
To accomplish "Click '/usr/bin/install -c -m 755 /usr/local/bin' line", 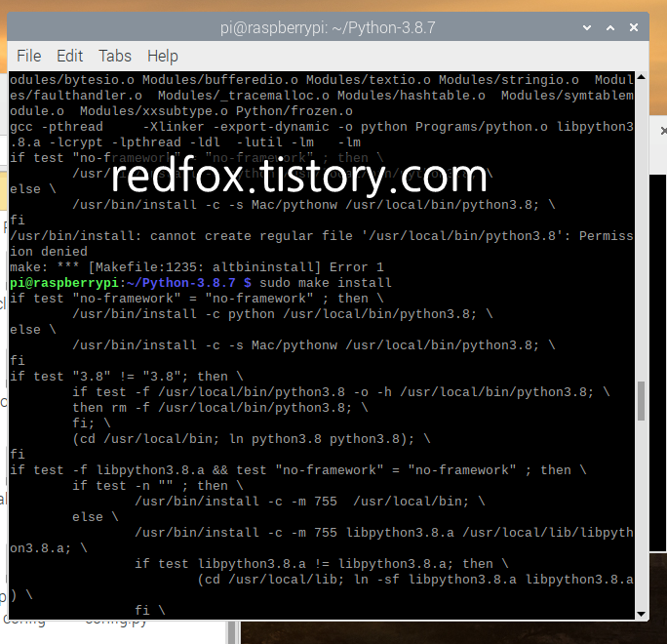I will tap(310, 502).
